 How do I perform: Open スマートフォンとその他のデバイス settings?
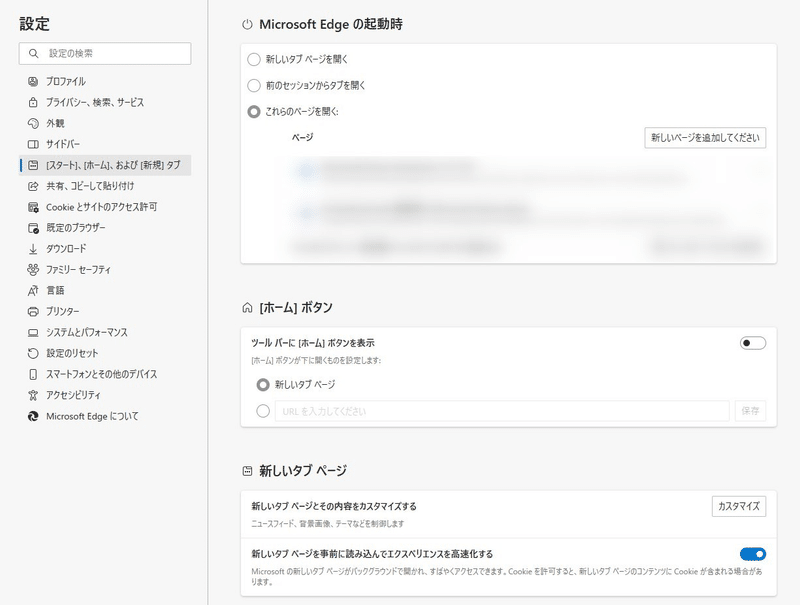(x=105, y=374)
